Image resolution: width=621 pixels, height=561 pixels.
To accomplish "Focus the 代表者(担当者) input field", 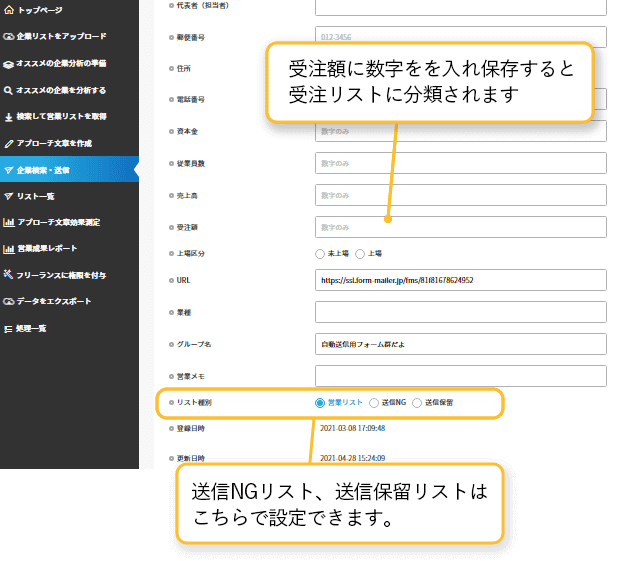I will tap(461, 7).
